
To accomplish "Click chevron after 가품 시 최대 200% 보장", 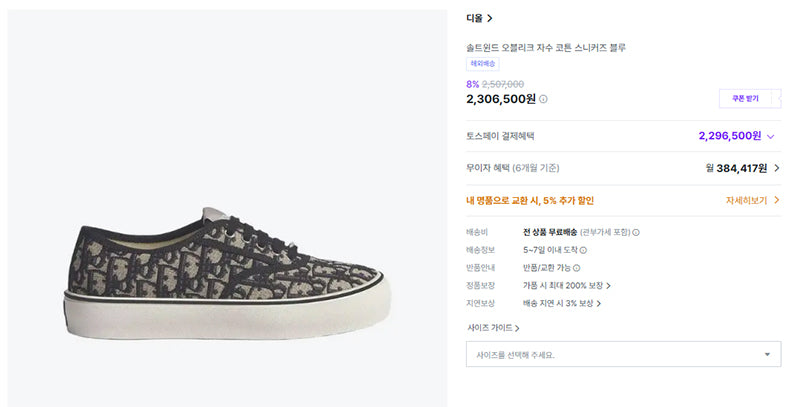I will coord(608,286).
